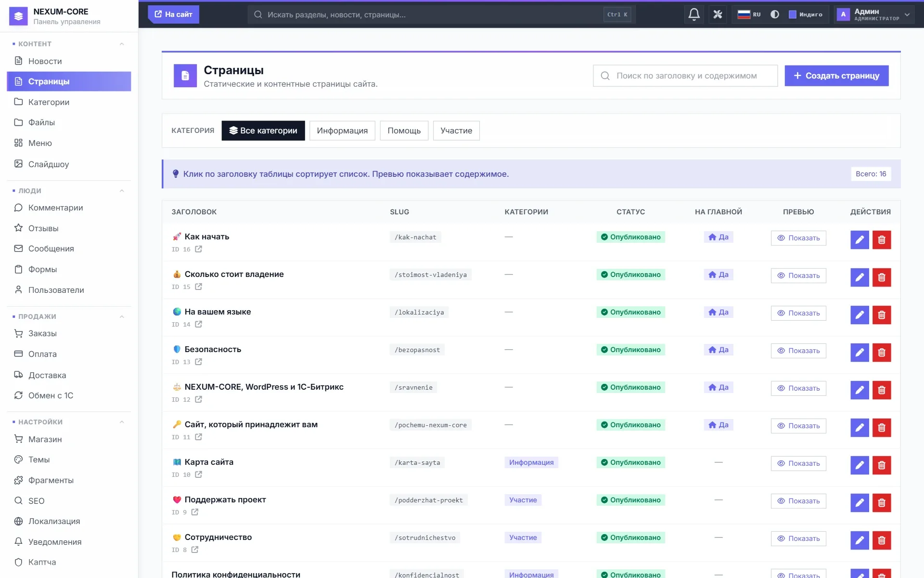
Task: Open external link icon for ID 16
Action: [198, 249]
